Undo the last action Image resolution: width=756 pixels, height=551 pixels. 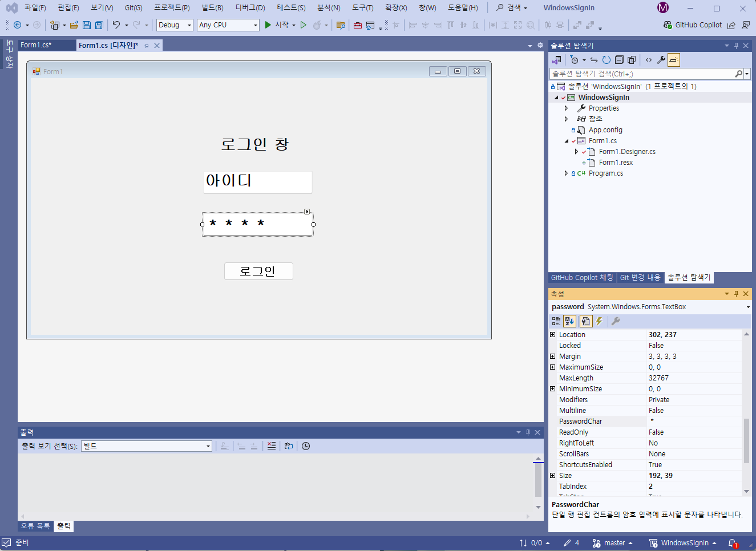click(x=116, y=25)
